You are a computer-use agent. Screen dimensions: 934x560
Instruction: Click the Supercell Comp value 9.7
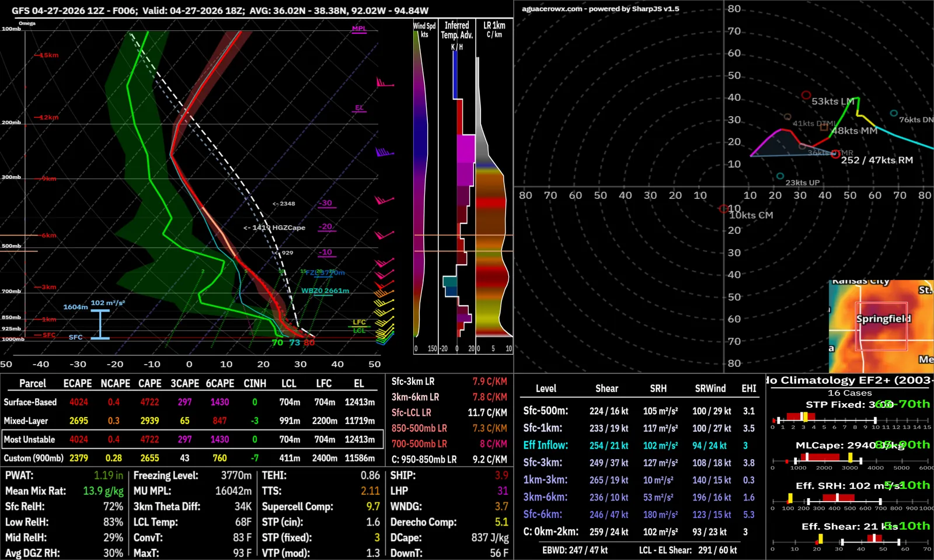[x=373, y=506]
